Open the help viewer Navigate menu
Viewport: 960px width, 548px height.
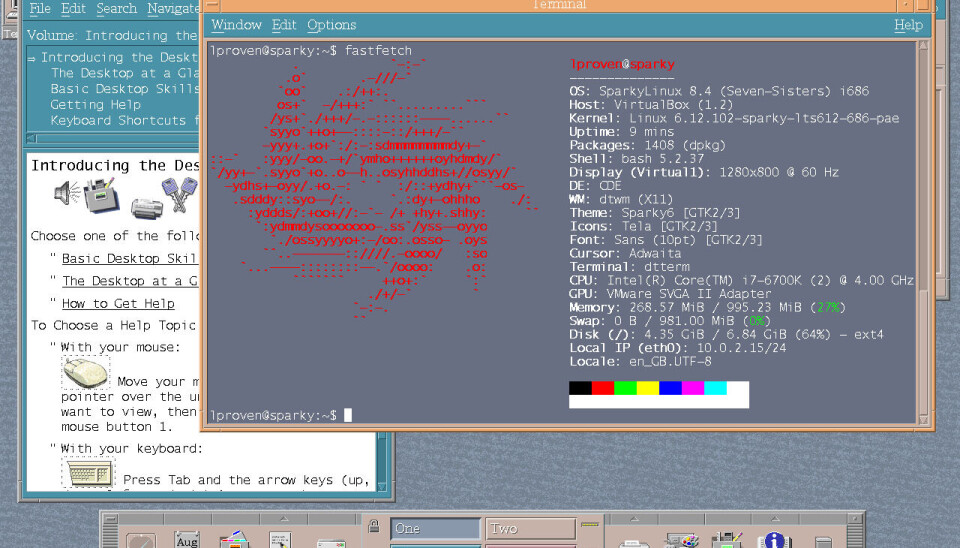click(x=174, y=9)
